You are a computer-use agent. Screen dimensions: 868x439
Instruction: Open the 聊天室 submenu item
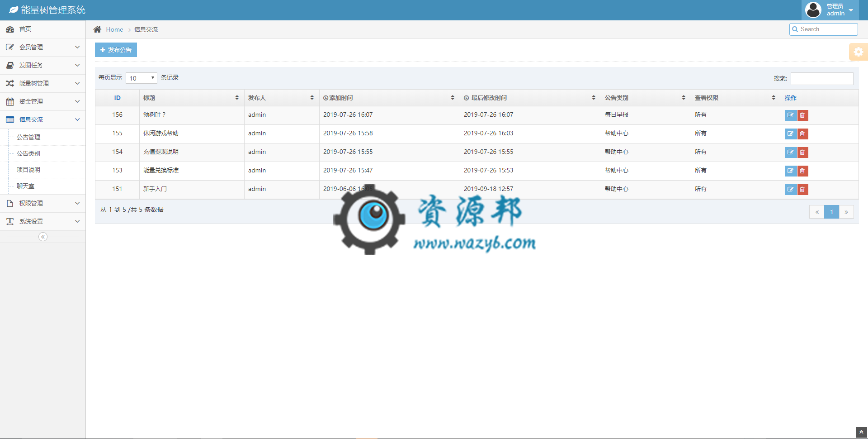pos(25,186)
